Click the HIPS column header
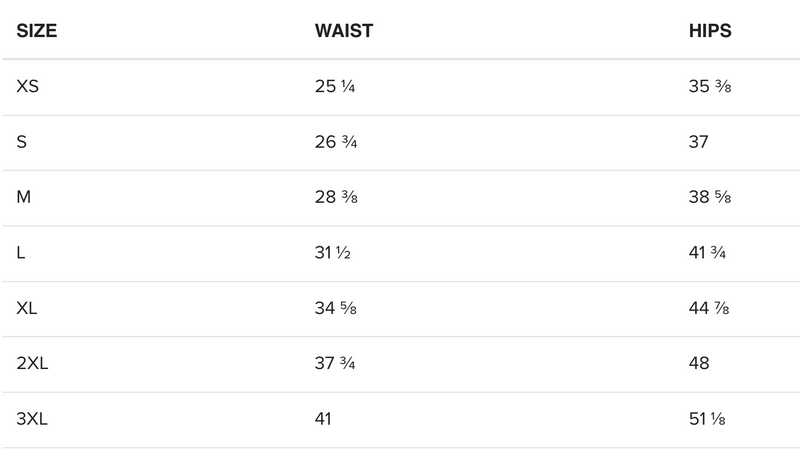 (710, 31)
